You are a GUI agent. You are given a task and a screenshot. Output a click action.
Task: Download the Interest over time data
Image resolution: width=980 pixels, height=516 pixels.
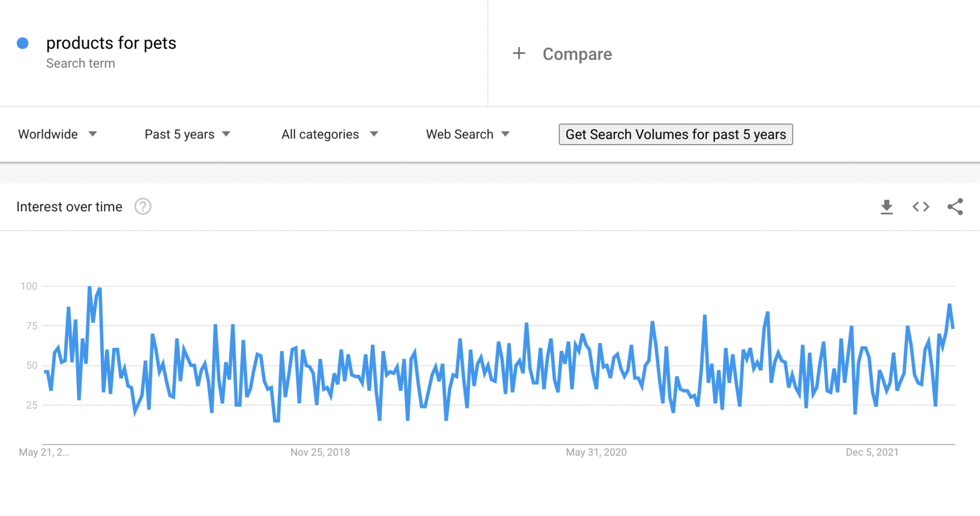click(887, 206)
